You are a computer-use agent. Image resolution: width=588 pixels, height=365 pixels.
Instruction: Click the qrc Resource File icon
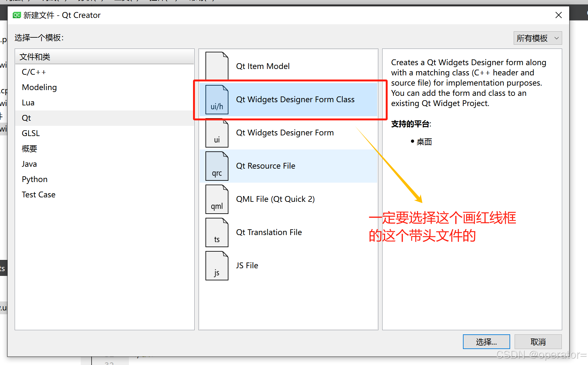tap(217, 166)
